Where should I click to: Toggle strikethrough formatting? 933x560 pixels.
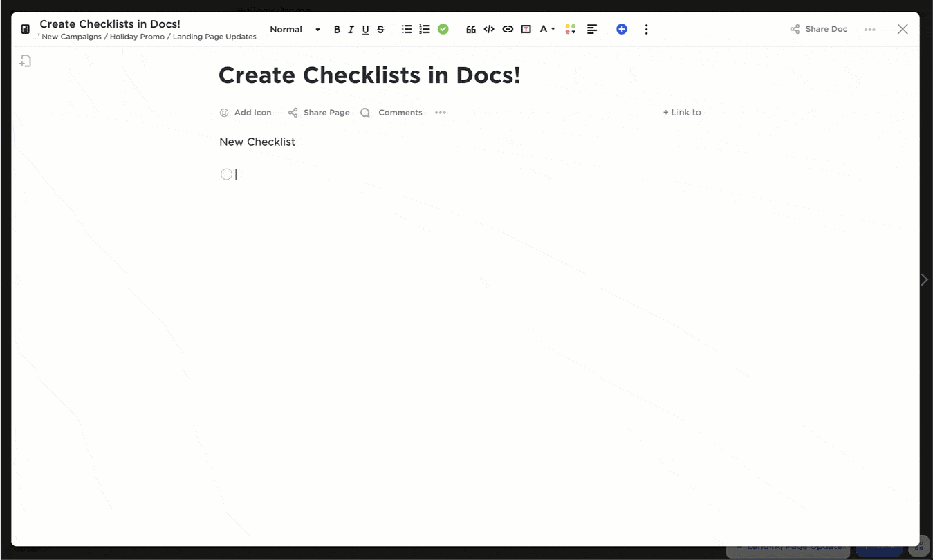(380, 30)
